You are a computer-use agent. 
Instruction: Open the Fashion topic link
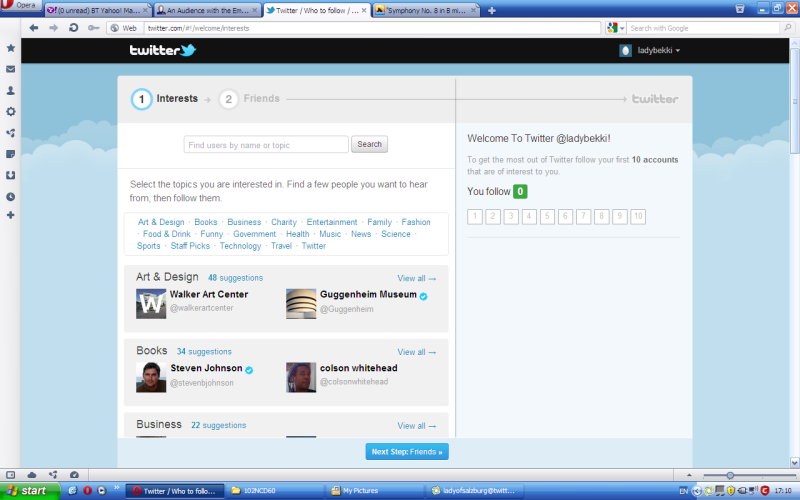[416, 222]
